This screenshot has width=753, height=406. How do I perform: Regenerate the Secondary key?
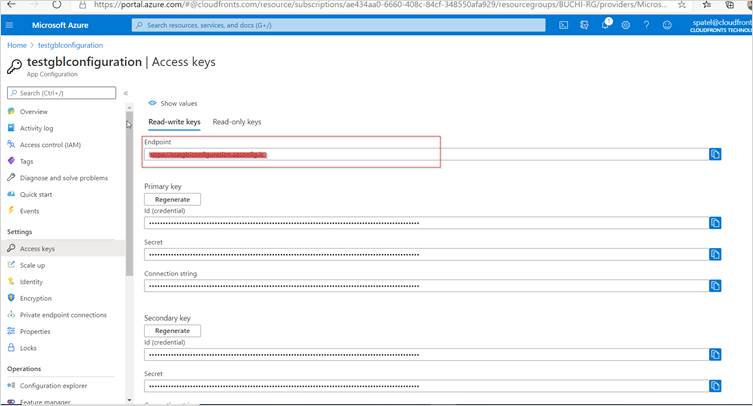173,331
